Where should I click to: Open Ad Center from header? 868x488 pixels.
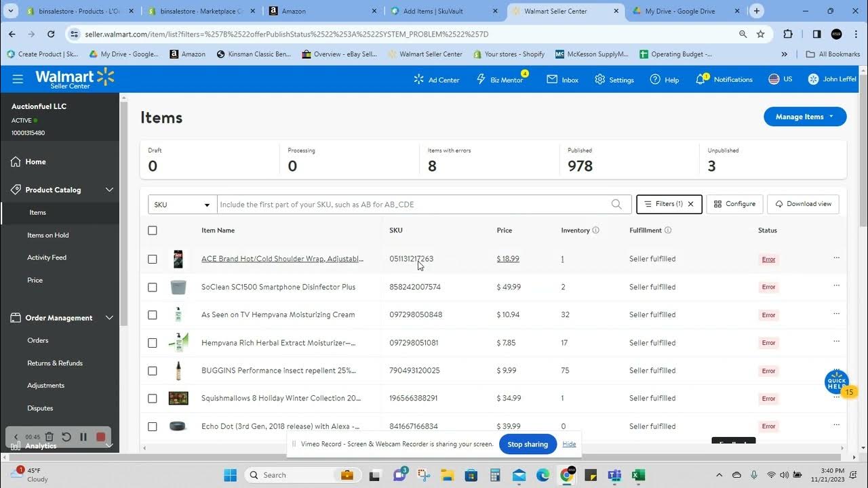tap(437, 79)
